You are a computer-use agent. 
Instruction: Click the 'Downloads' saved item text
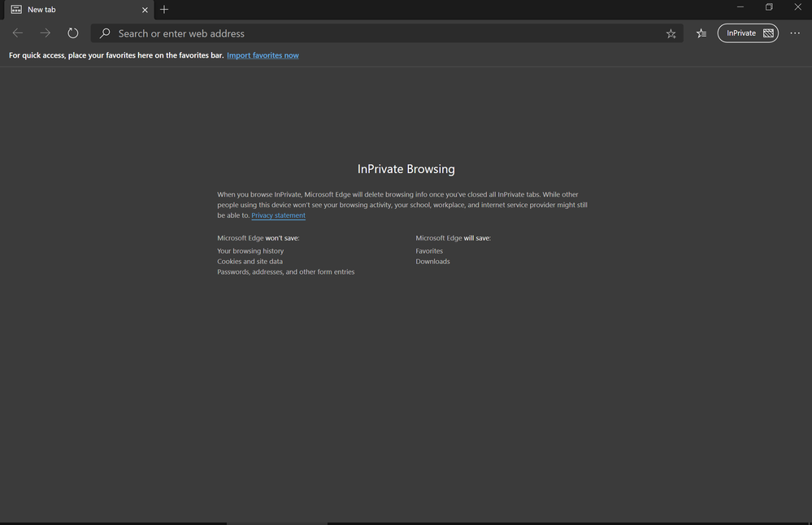point(432,262)
